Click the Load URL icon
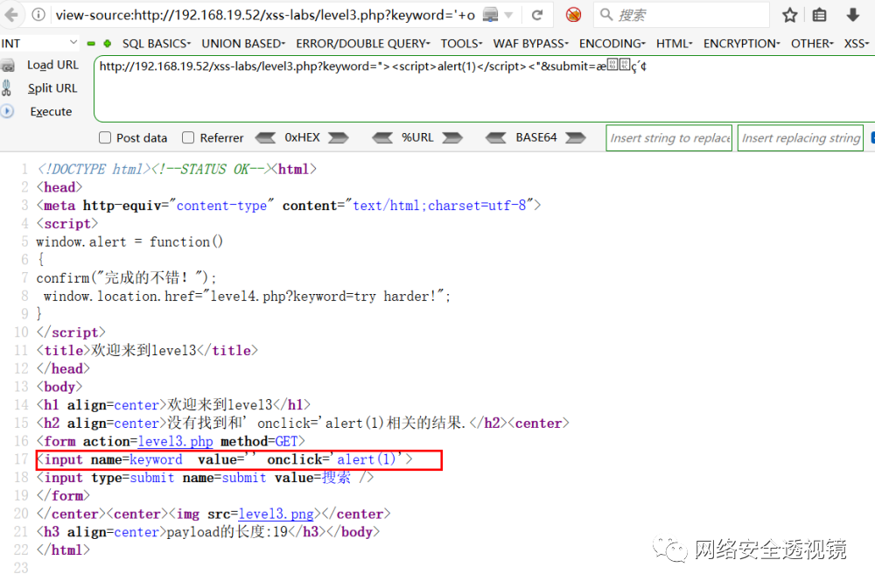 (7, 66)
